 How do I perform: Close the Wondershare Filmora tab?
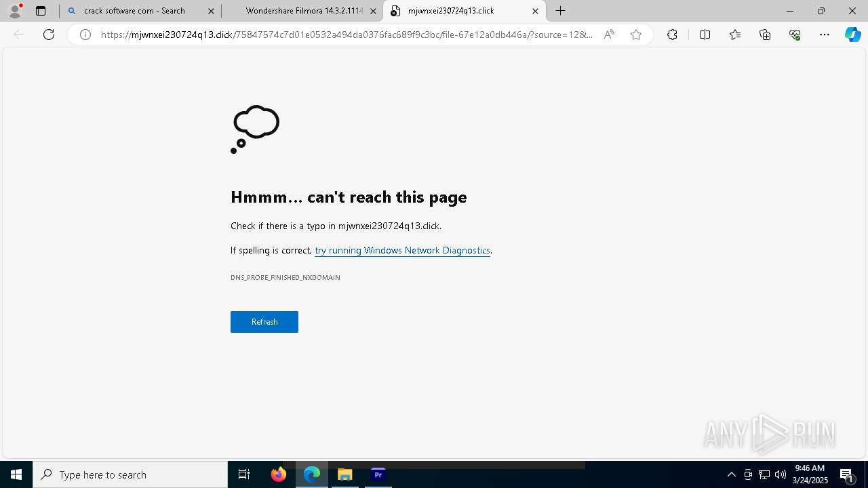tap(373, 11)
